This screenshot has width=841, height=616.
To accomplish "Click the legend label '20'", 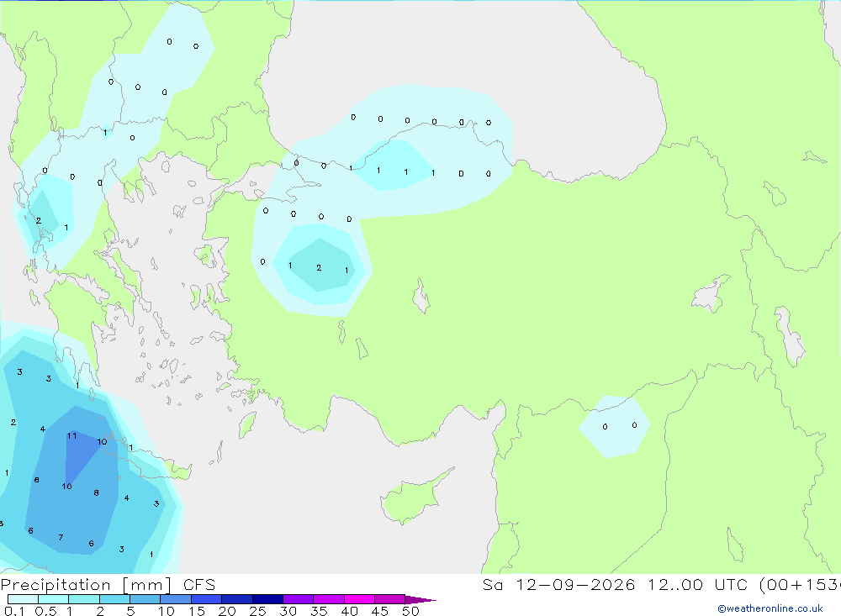I will coord(227,611).
